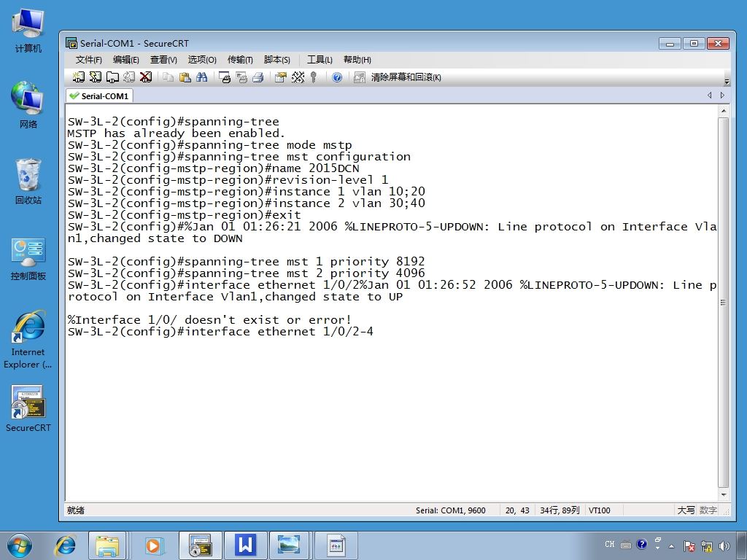The width and height of the screenshot is (747, 560).
Task: Click '大写' caps lock indicator
Action: (686, 510)
